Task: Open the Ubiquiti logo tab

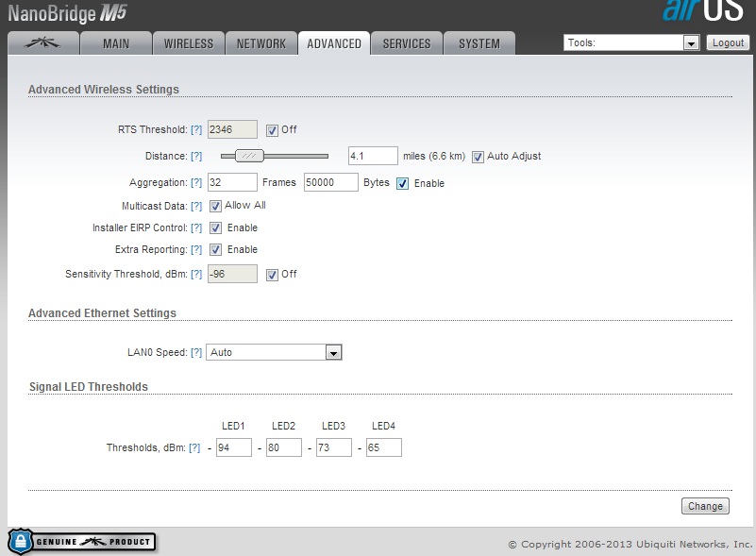Action: 43,43
